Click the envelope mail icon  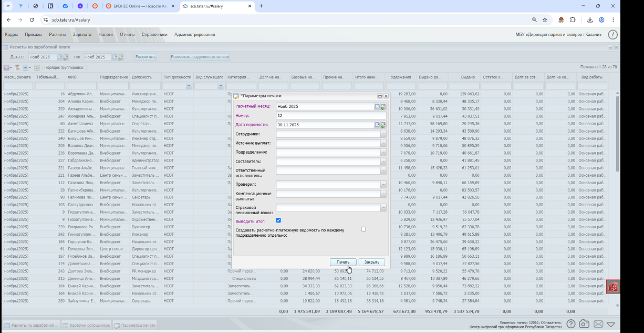coord(598,324)
